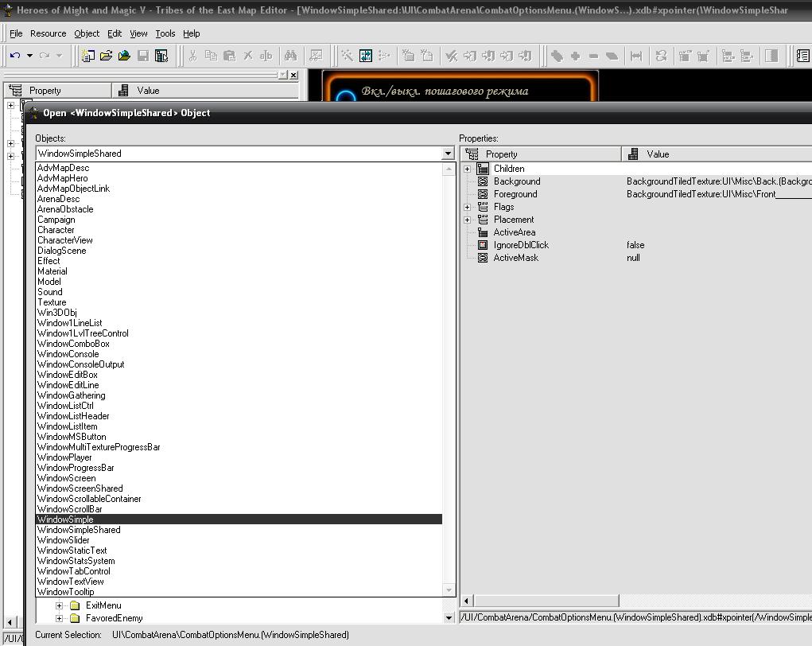This screenshot has width=812, height=646.
Task: Click the Objects combo box dropdown arrow
Action: [449, 154]
